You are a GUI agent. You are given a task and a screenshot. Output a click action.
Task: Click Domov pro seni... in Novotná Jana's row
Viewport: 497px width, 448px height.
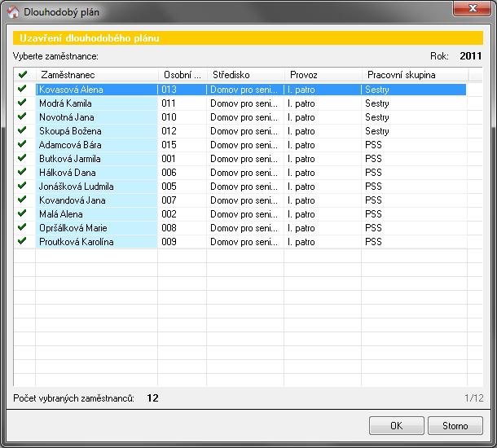pos(244,117)
